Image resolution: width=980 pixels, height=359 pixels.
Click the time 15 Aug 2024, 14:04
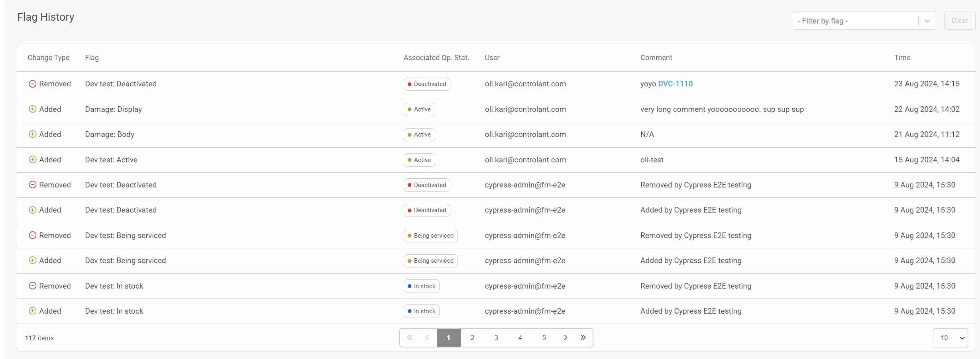pos(927,160)
